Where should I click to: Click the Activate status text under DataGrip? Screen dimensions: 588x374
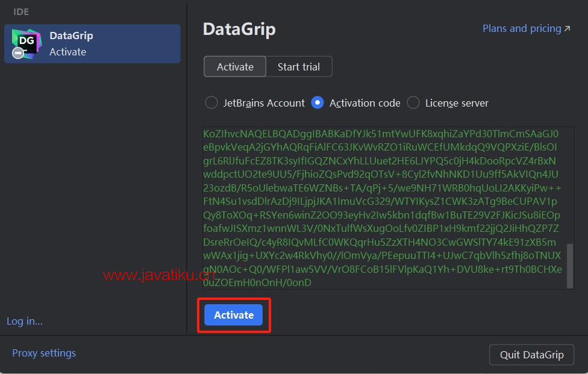67,52
